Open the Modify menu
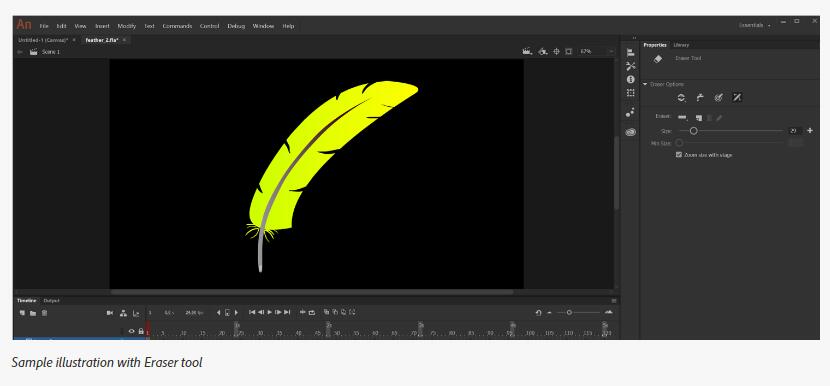The image size is (830, 386). (x=127, y=26)
